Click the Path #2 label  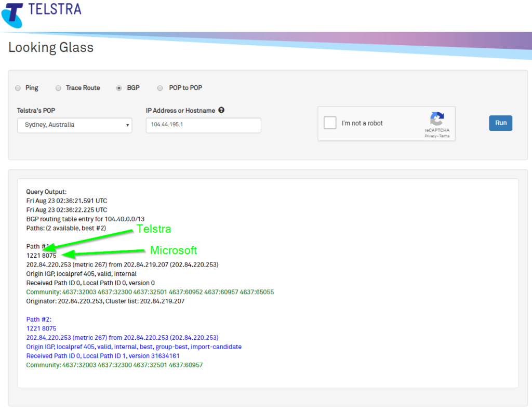click(x=38, y=320)
